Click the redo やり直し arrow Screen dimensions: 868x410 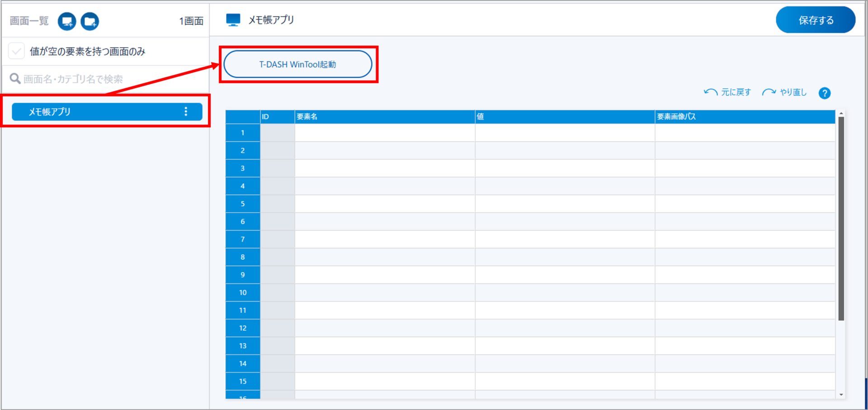(769, 93)
